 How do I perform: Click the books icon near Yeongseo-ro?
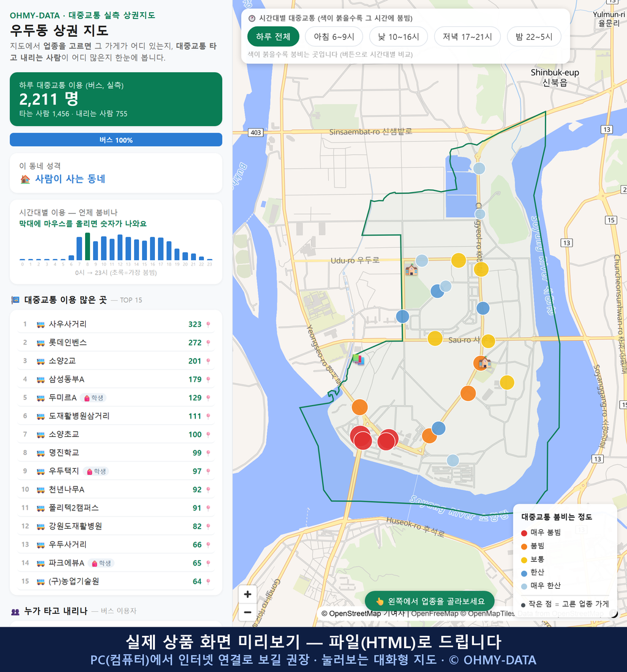[358, 359]
